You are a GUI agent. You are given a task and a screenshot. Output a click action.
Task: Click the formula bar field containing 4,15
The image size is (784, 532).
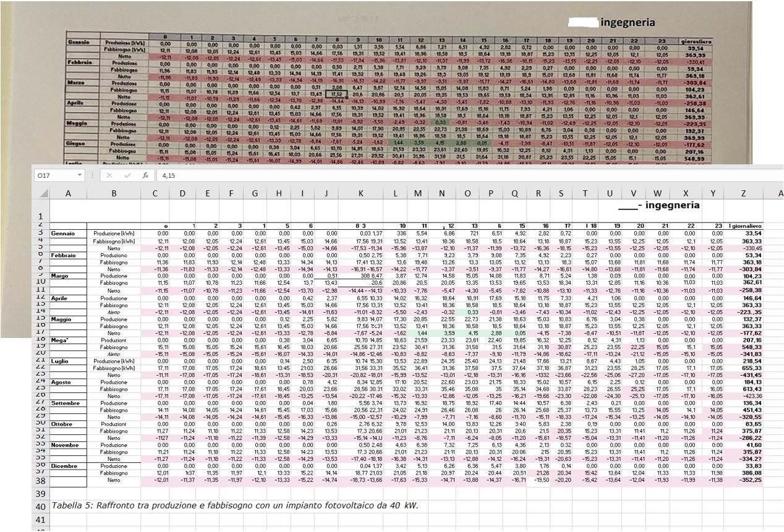(470, 175)
